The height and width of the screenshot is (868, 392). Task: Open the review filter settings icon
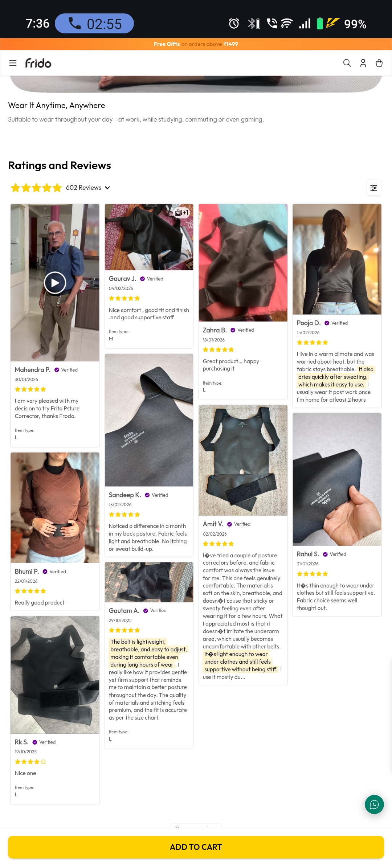coord(373,188)
